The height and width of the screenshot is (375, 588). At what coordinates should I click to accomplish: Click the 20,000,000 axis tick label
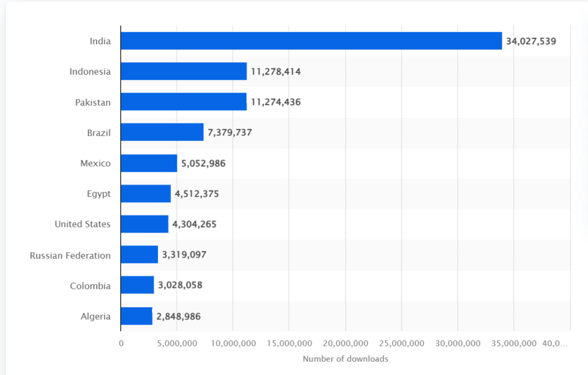coord(345,343)
